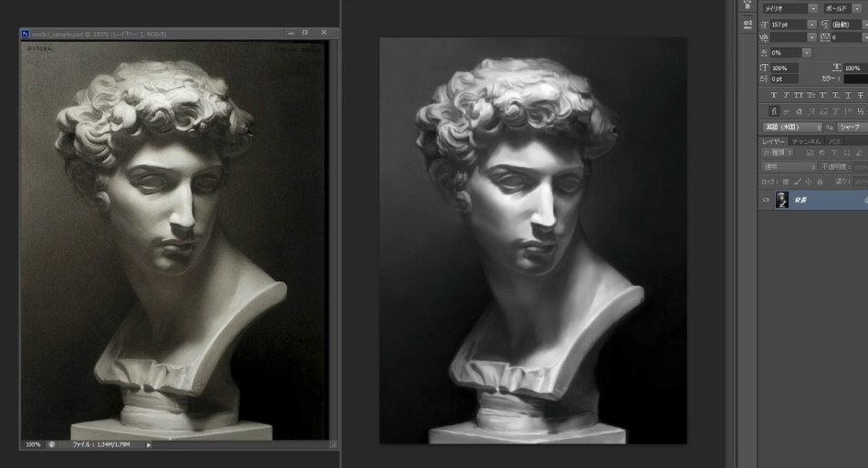The width and height of the screenshot is (868, 468).
Task: Click the document zoom 100% field
Action: [33, 445]
